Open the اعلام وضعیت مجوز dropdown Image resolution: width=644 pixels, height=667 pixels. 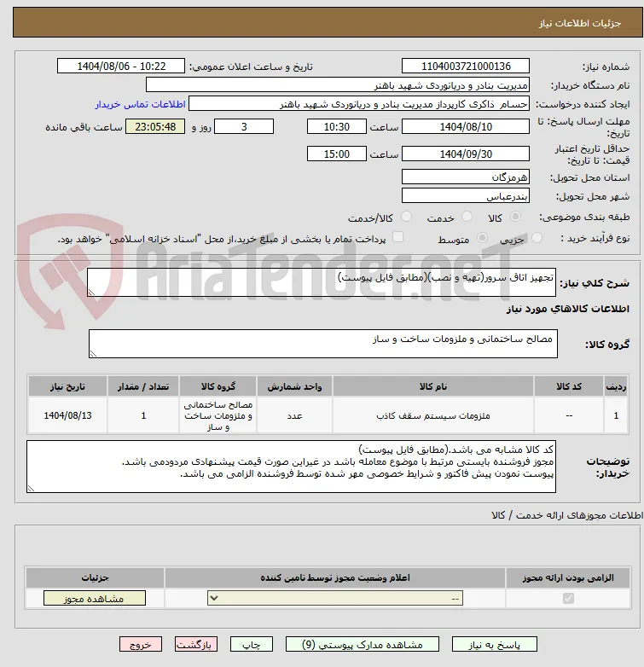(x=335, y=599)
